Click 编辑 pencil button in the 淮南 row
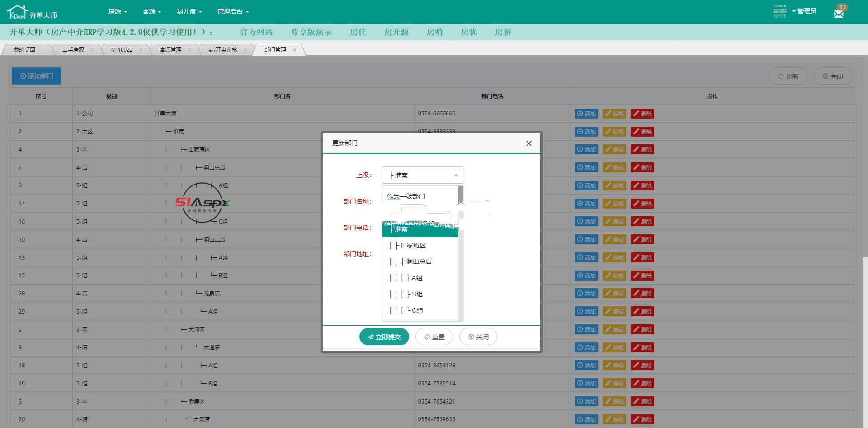The image size is (868, 428). [x=614, y=132]
